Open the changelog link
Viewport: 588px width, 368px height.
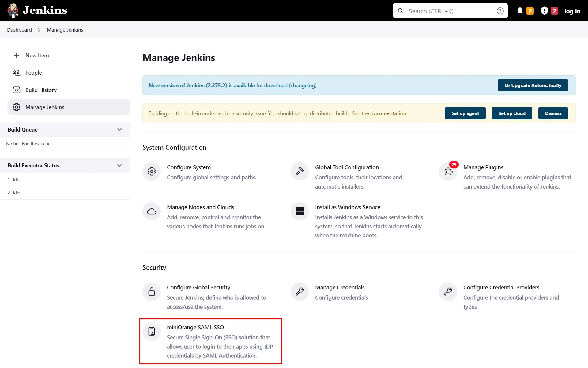coord(303,85)
